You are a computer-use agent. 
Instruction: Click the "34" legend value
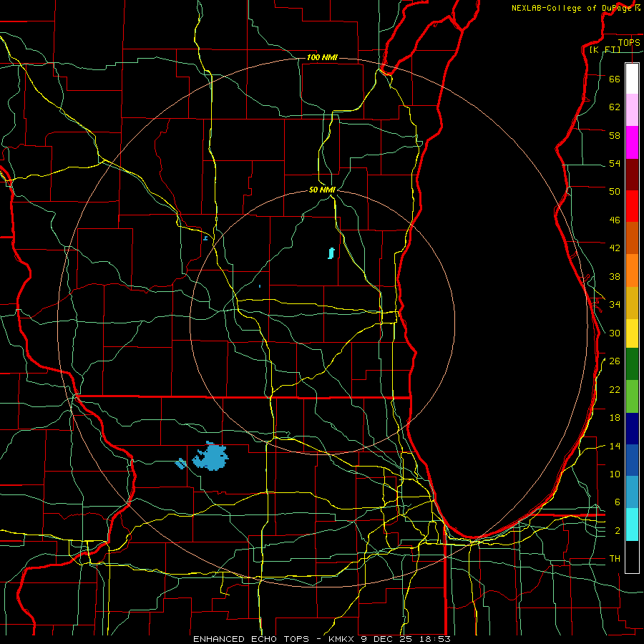click(x=615, y=305)
